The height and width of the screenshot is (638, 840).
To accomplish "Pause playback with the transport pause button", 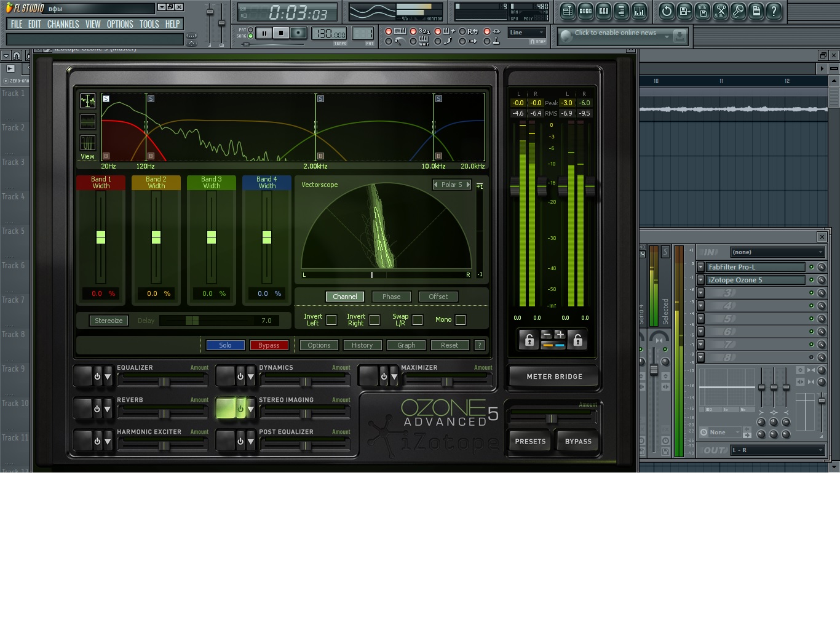I will 264,33.
